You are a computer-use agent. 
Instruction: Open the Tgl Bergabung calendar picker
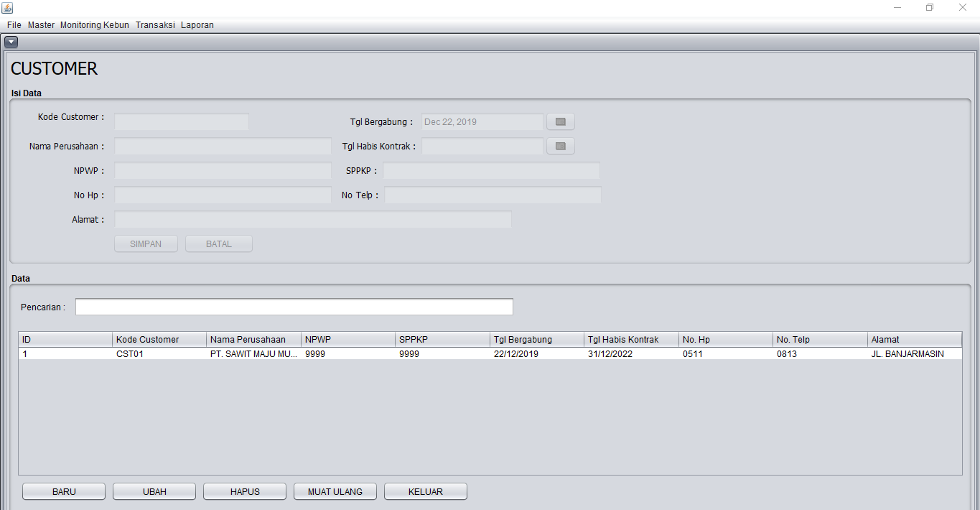click(561, 122)
